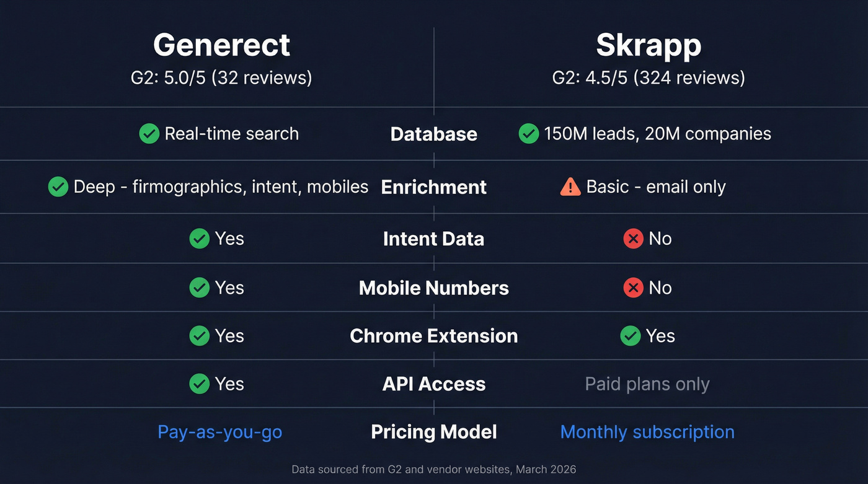This screenshot has height=484, width=868.
Task: Click the checkmark beside 150M leads, 20M companies
Action: [x=529, y=134]
